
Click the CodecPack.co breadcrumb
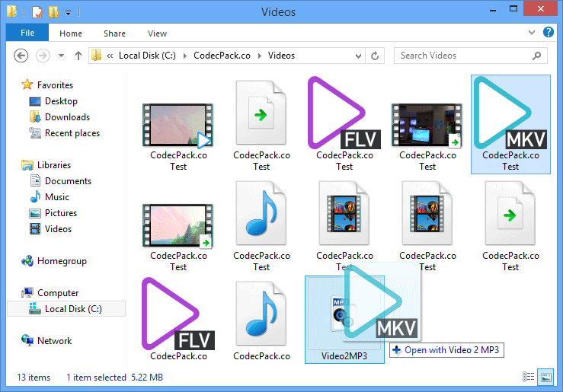(x=222, y=56)
